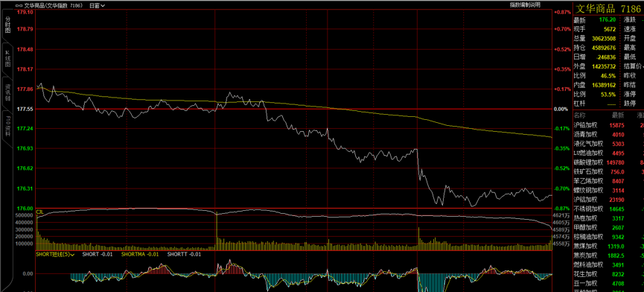Viewport: 644px width, 292px height.
Task: Click the 最新 value 176.20
Action: tap(607, 19)
